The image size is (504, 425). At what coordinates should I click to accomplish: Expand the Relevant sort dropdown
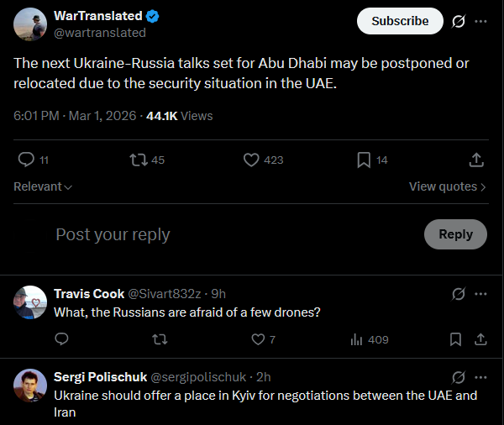tap(43, 186)
